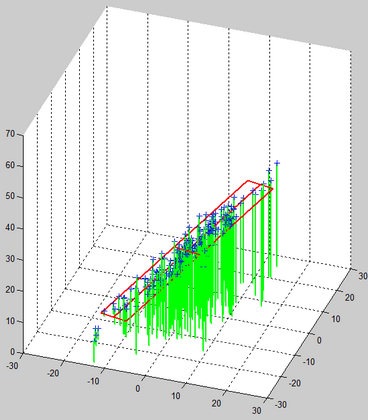Select the short red crossbar inside the red rectangle
This screenshot has height=420, width=368.
pyautogui.click(x=187, y=250)
